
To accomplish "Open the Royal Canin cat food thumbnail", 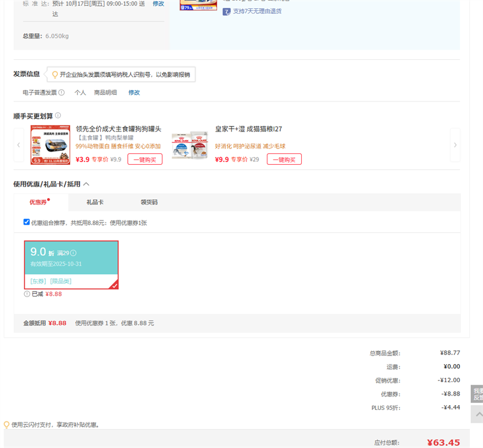I will pyautogui.click(x=190, y=145).
